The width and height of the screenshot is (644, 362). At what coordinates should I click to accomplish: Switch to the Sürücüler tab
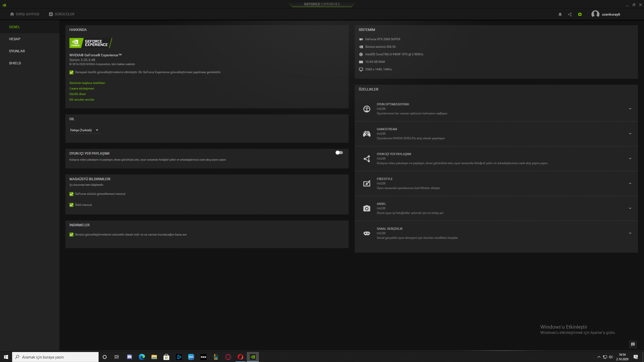click(62, 14)
